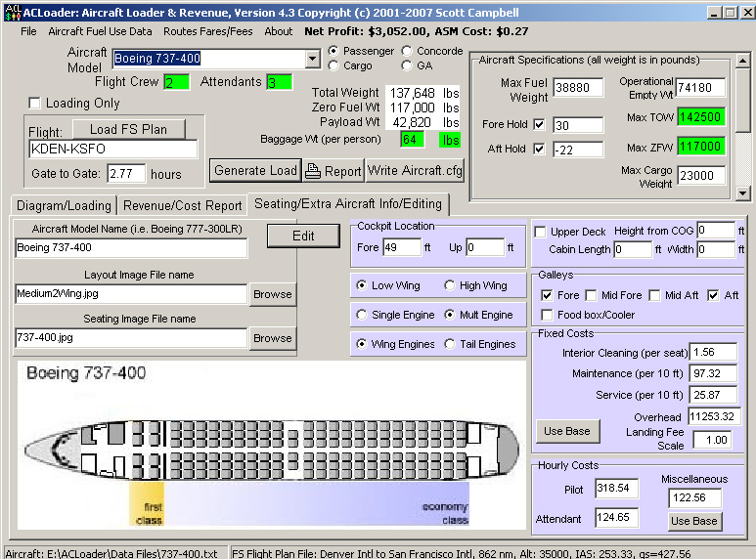The height and width of the screenshot is (559, 756).
Task: Click the printer Report button
Action: [x=333, y=170]
